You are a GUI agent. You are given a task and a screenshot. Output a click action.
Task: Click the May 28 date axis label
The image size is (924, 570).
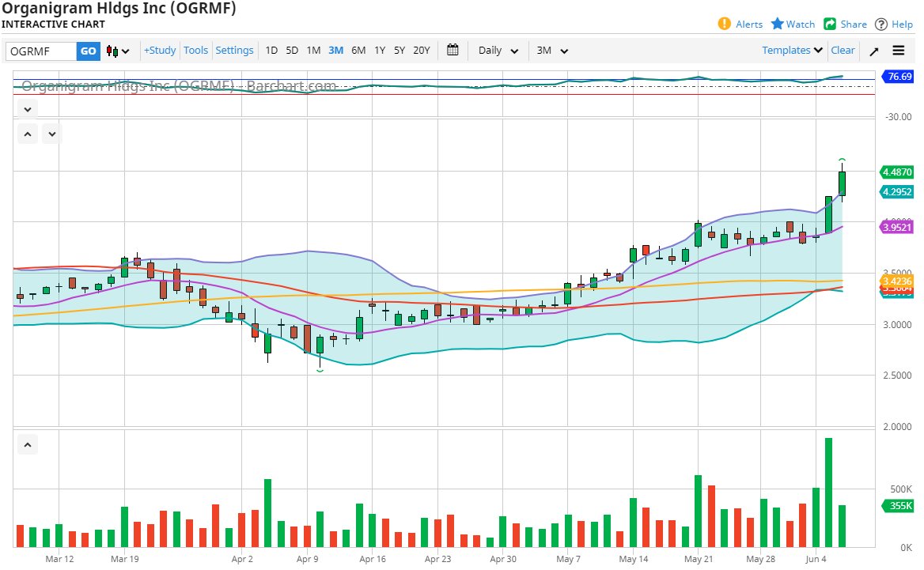(761, 559)
